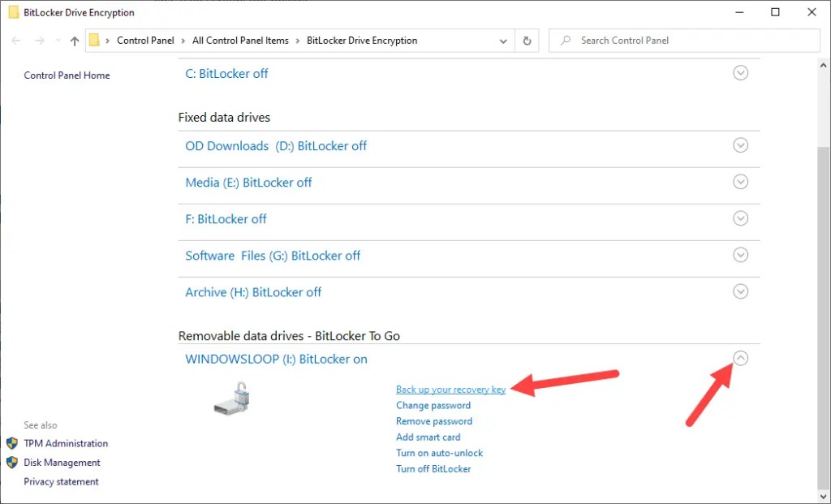Collapse the WINDOWSLOOP (I:) drive section
This screenshot has width=831, height=504.
pyautogui.click(x=740, y=358)
